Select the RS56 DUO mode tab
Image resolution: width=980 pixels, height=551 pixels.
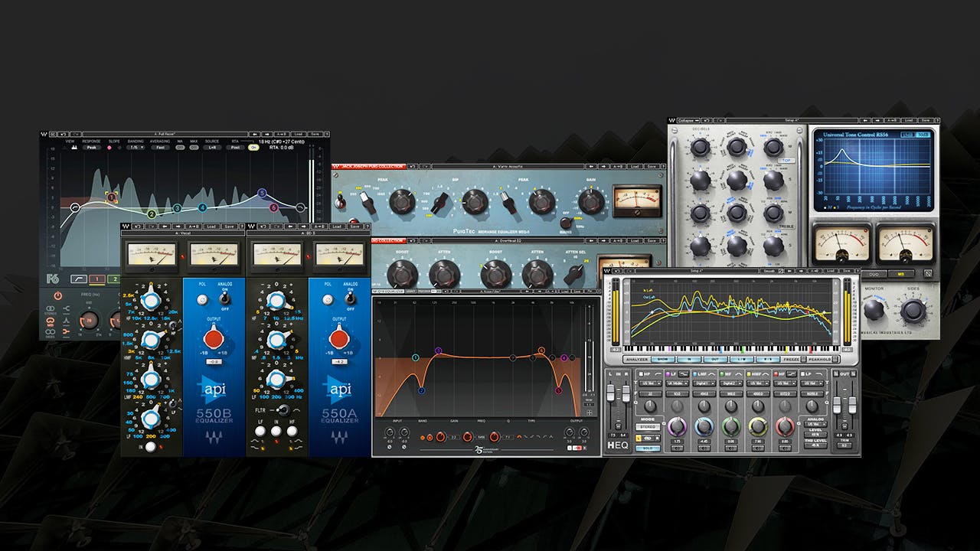[874, 273]
